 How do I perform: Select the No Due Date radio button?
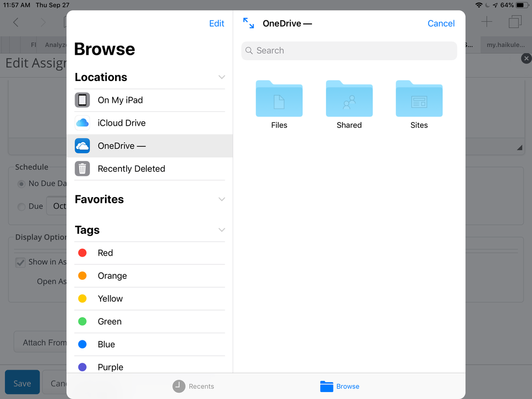tap(21, 183)
